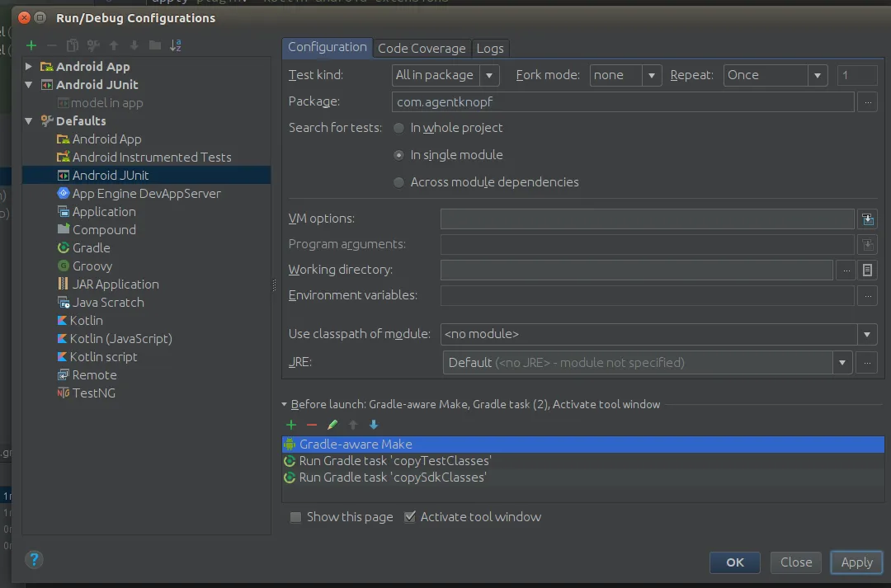Choose 'Across module dependencies' radio
The image size is (891, 588).
point(399,182)
